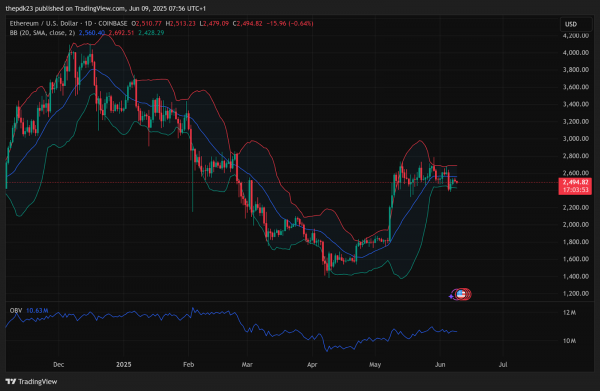This screenshot has width=600, height=391.
Task: Click the Dec label on time axis
Action: click(x=59, y=365)
